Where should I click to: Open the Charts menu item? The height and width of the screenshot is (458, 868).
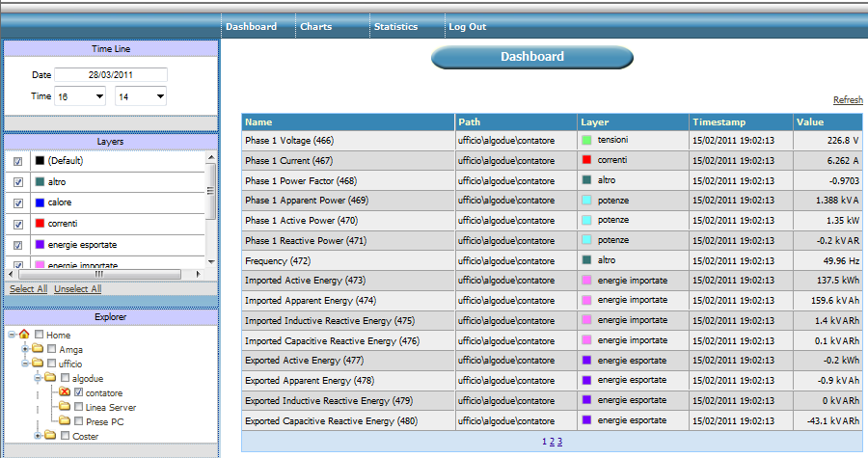point(315,27)
